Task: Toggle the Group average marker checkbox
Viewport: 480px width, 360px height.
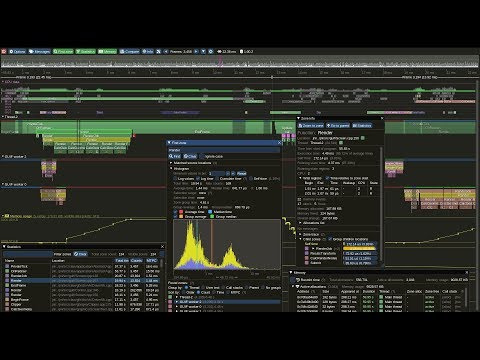Action: tap(175, 217)
